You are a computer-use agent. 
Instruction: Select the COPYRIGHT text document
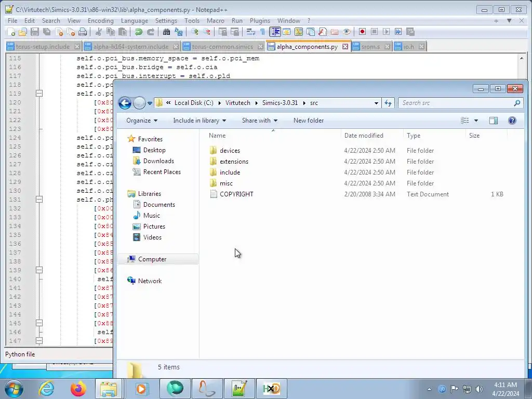tap(236, 194)
